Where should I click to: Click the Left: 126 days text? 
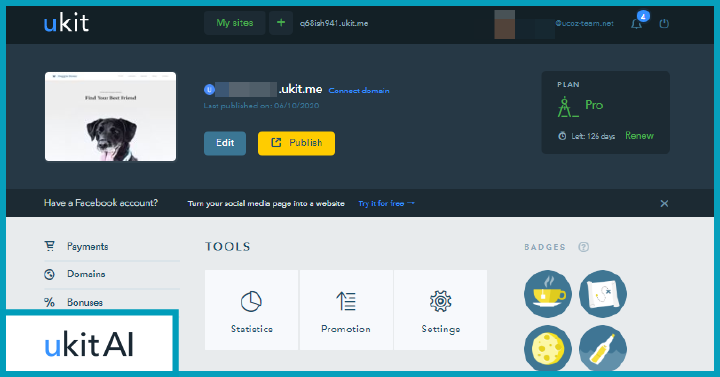tap(593, 136)
